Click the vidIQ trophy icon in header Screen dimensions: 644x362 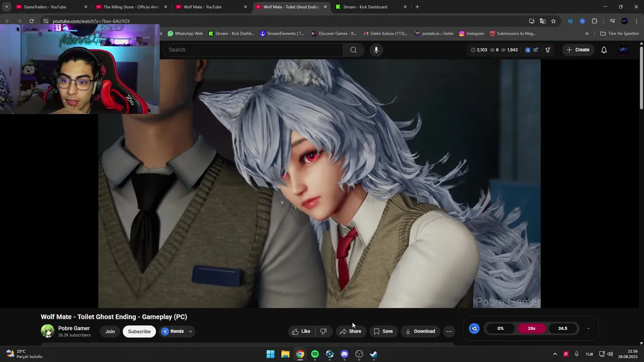click(548, 50)
